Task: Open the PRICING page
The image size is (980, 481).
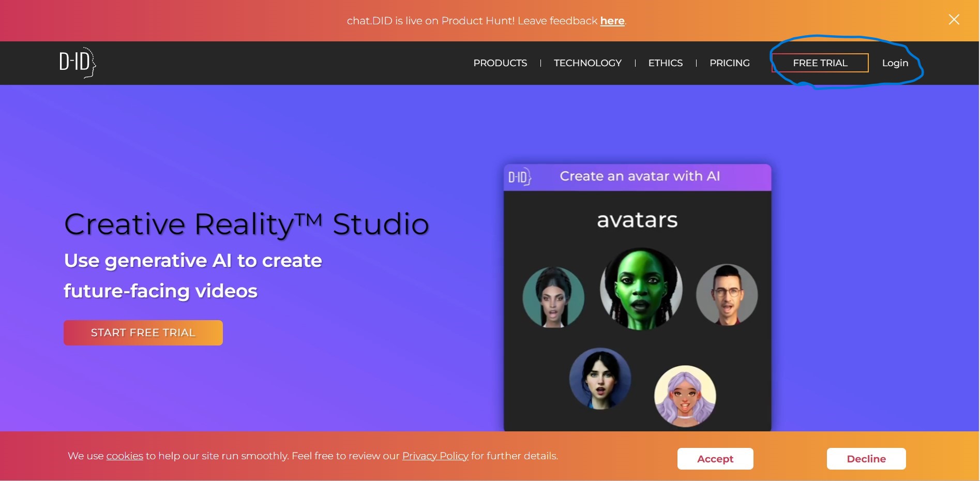Action: [x=730, y=63]
